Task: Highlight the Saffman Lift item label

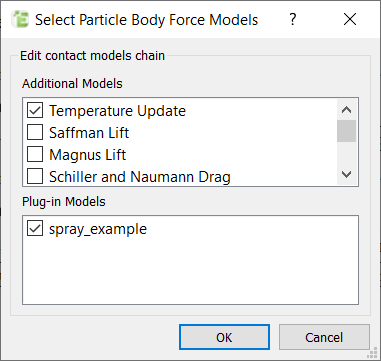Action: 89,133
